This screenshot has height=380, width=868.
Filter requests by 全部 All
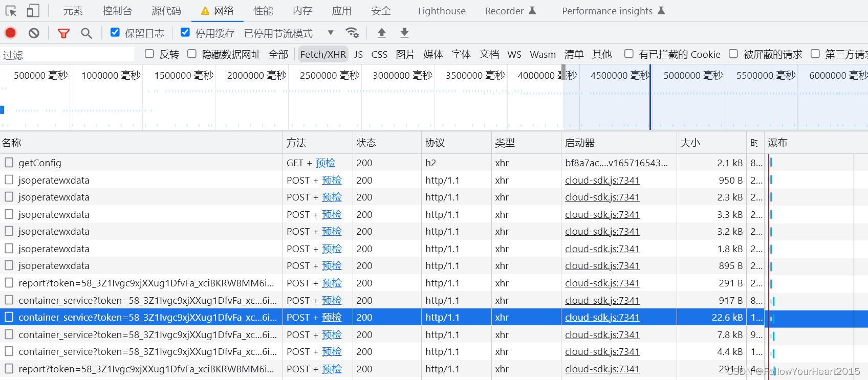(x=278, y=54)
